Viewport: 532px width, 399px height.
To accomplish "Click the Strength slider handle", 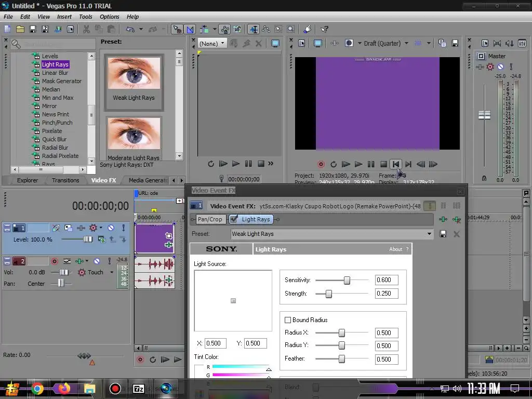I will point(329,294).
